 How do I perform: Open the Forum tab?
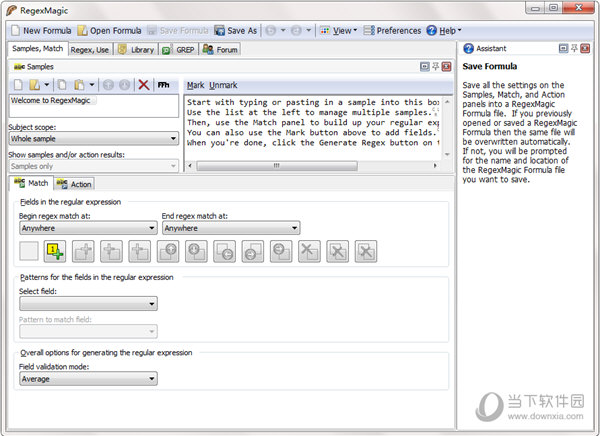pos(220,50)
